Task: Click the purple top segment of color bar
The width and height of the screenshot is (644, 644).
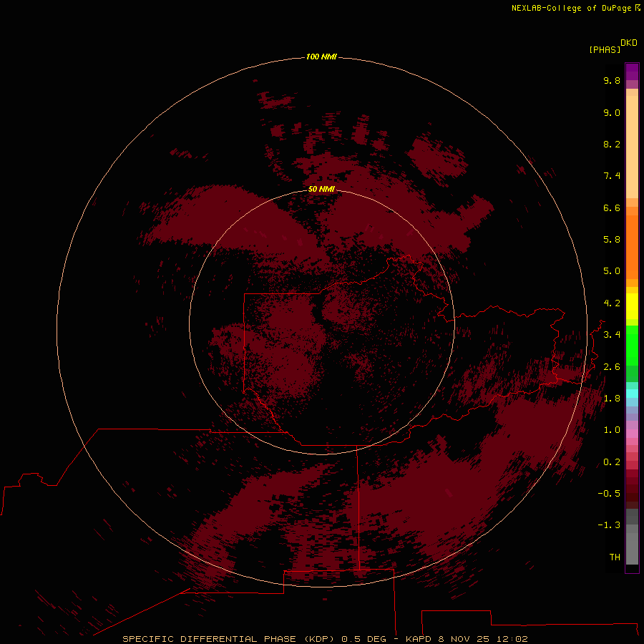Action: pyautogui.click(x=632, y=72)
